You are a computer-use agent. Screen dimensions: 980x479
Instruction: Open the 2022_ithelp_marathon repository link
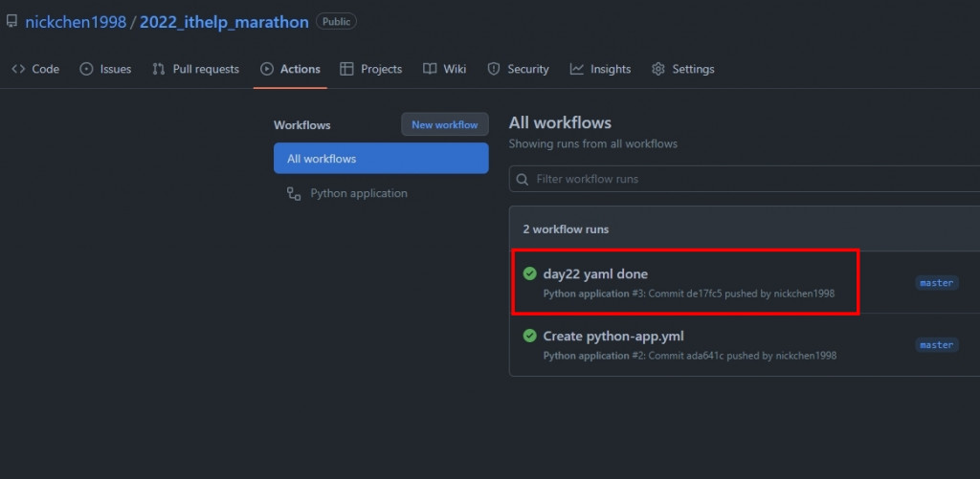(x=224, y=22)
